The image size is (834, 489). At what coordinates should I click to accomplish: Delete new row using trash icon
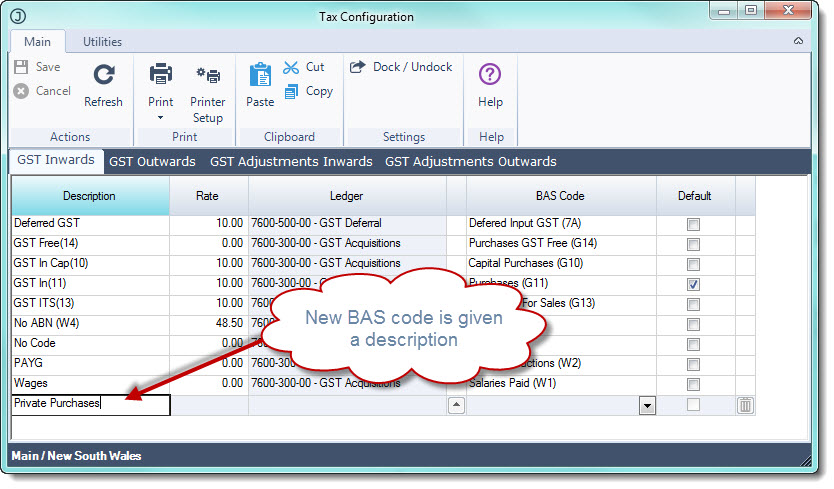click(x=745, y=405)
